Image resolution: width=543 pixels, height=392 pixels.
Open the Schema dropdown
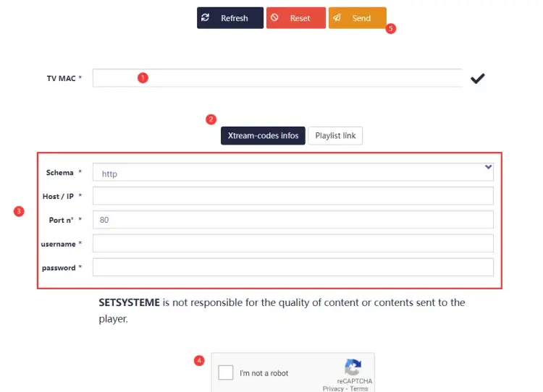point(292,172)
